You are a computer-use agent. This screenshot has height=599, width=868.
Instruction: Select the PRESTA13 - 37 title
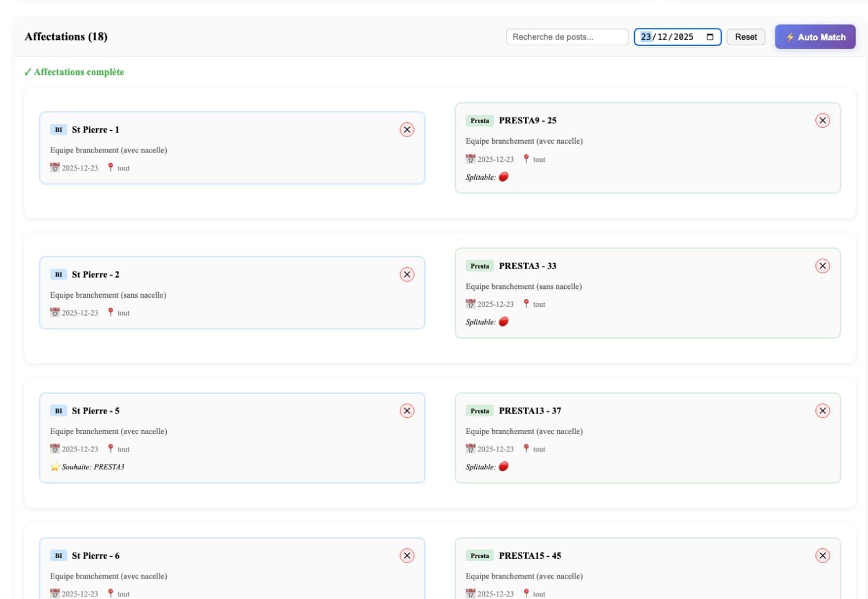[530, 410]
